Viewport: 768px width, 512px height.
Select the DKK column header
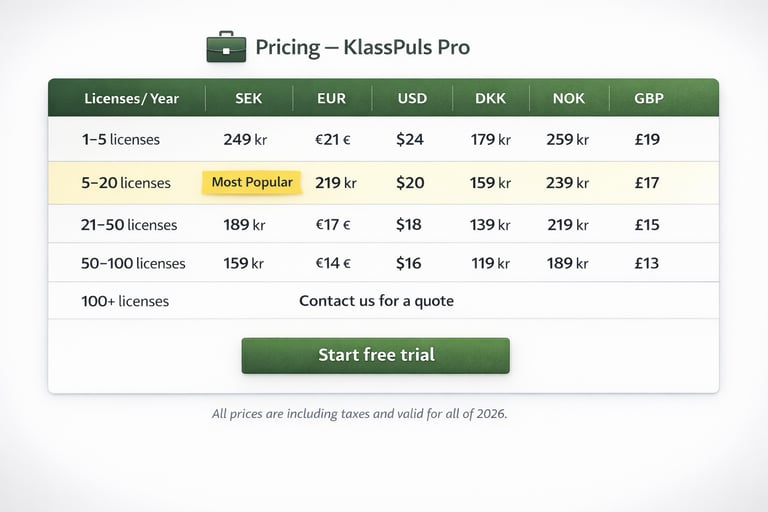[x=490, y=98]
